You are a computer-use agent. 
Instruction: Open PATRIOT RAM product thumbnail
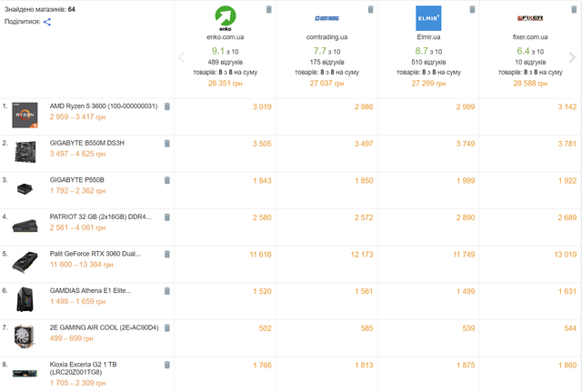pos(25,226)
